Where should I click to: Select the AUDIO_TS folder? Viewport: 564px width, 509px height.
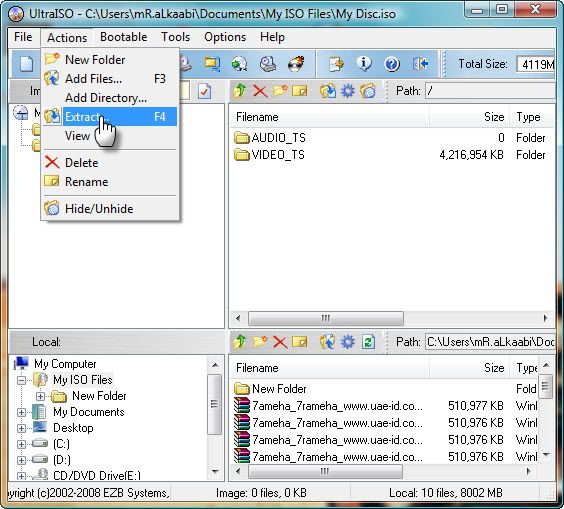269,138
